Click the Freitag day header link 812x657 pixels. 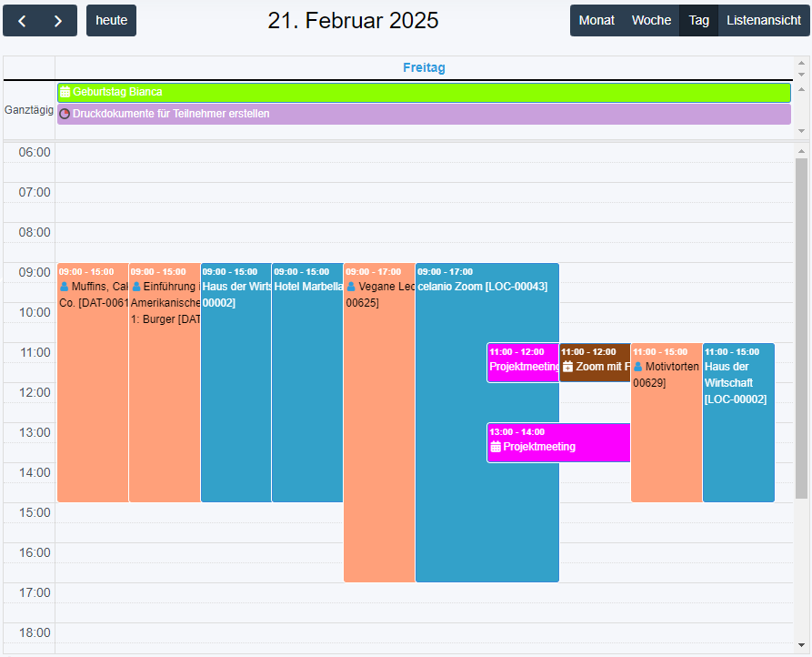click(424, 68)
